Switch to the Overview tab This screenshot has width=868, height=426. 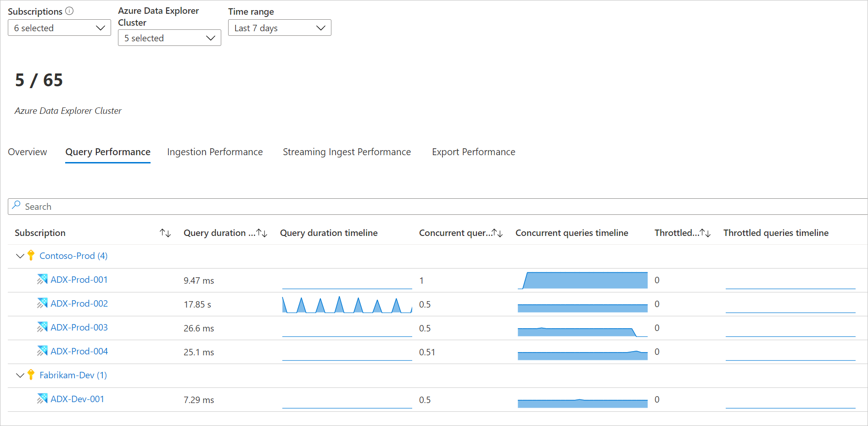[x=28, y=152]
